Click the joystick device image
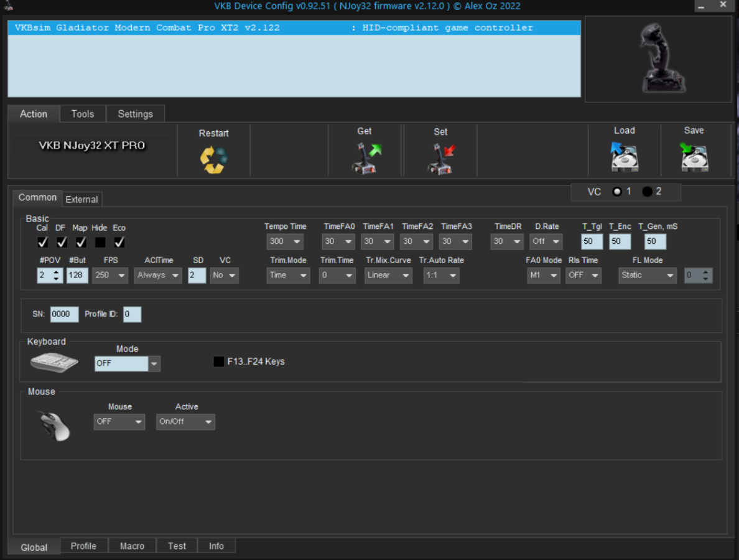 662,58
